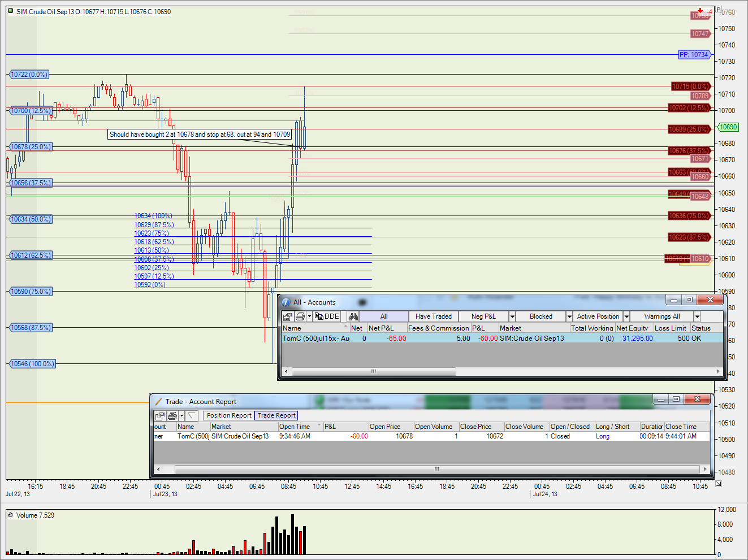Open print options arrow in Accounts toolbar
This screenshot has width=748, height=560.
tap(309, 316)
